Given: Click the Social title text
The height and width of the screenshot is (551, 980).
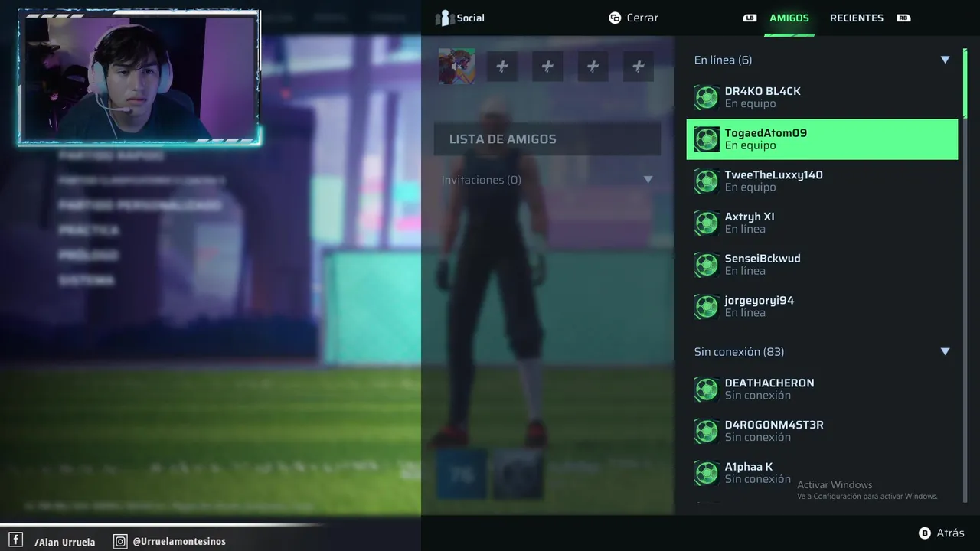Looking at the screenshot, I should [x=471, y=18].
